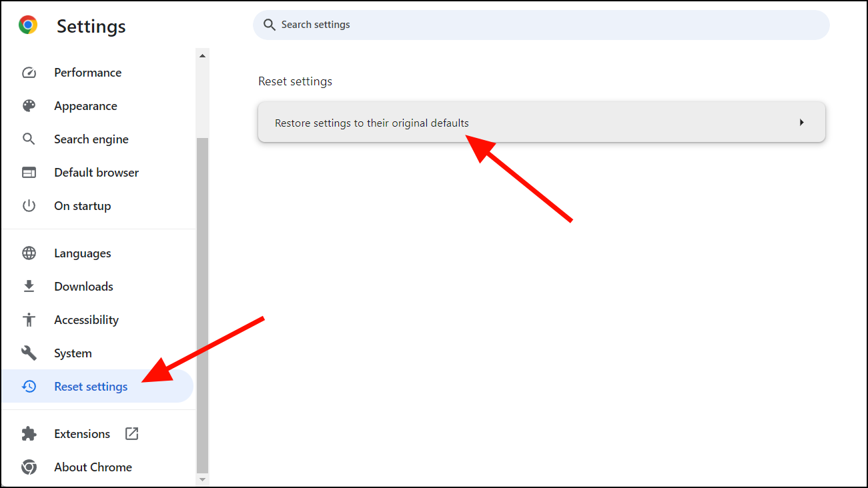Expand Restore settings to their original defaults
Screen dimensions: 868x488
point(541,122)
